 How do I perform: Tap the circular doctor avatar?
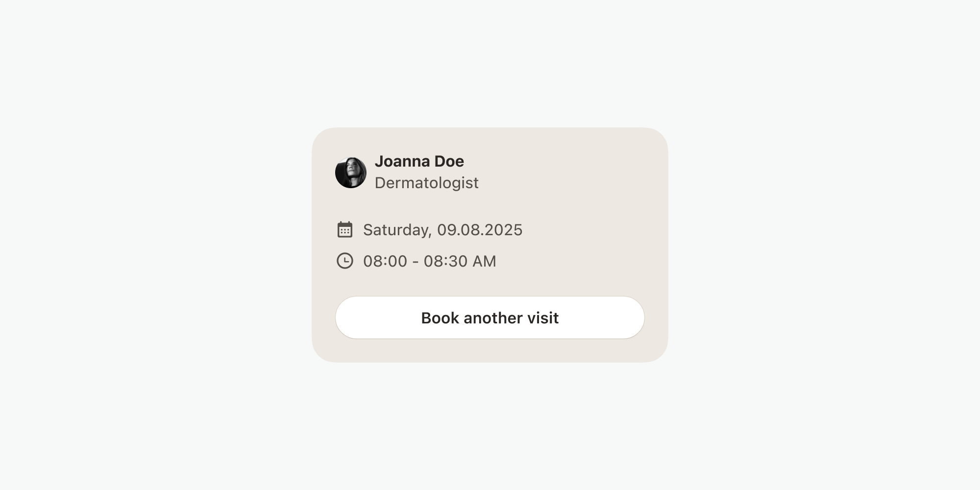pyautogui.click(x=351, y=172)
